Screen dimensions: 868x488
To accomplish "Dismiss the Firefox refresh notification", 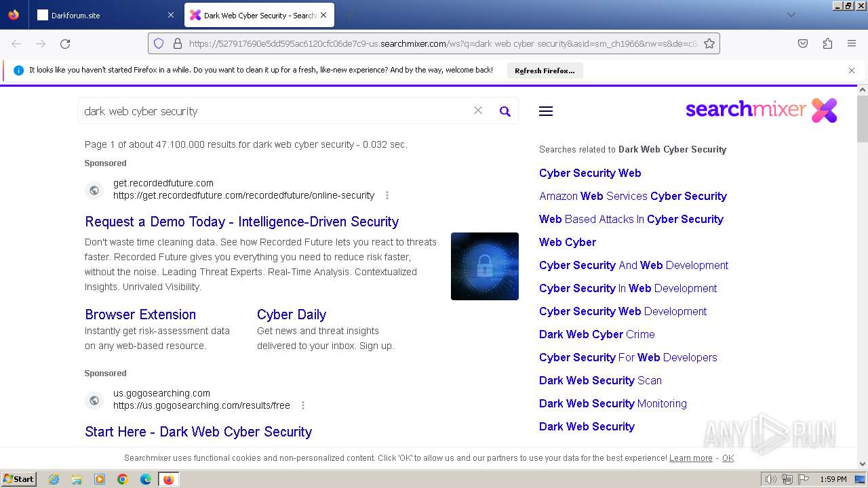I will [x=852, y=70].
